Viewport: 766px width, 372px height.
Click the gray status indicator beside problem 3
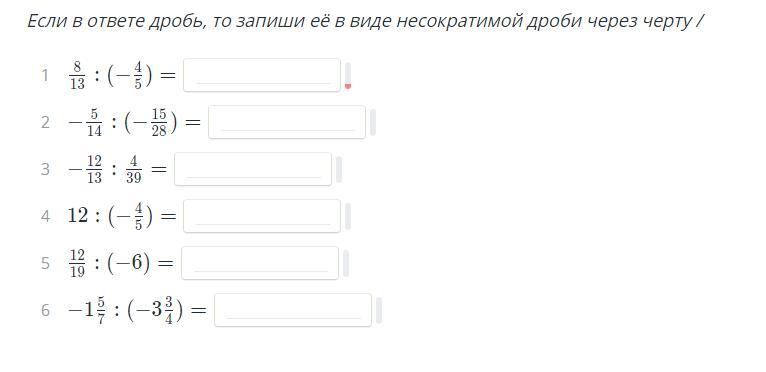click(x=339, y=169)
